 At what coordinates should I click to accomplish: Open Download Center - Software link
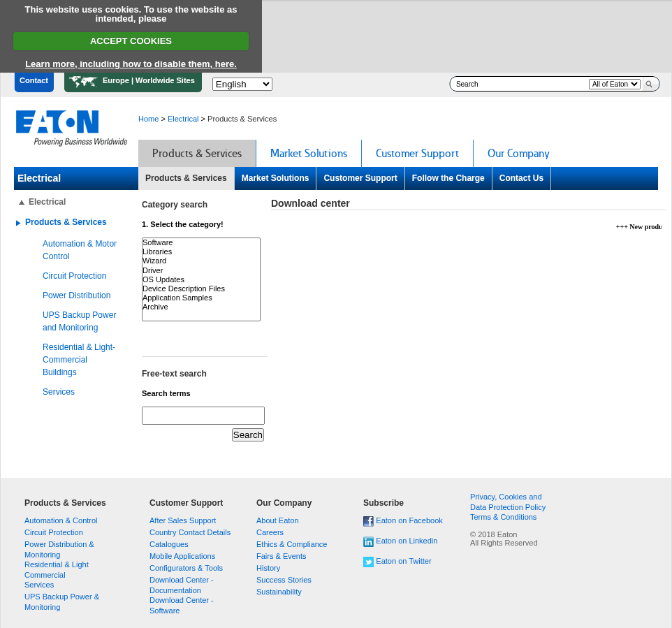point(182,605)
